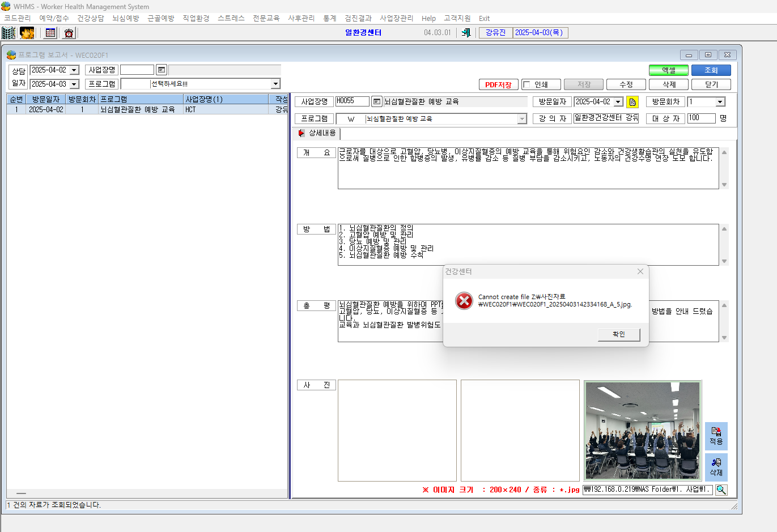The height and width of the screenshot is (532, 777).
Task: Click the exit door icon beside 04.03.01
Action: tap(466, 33)
